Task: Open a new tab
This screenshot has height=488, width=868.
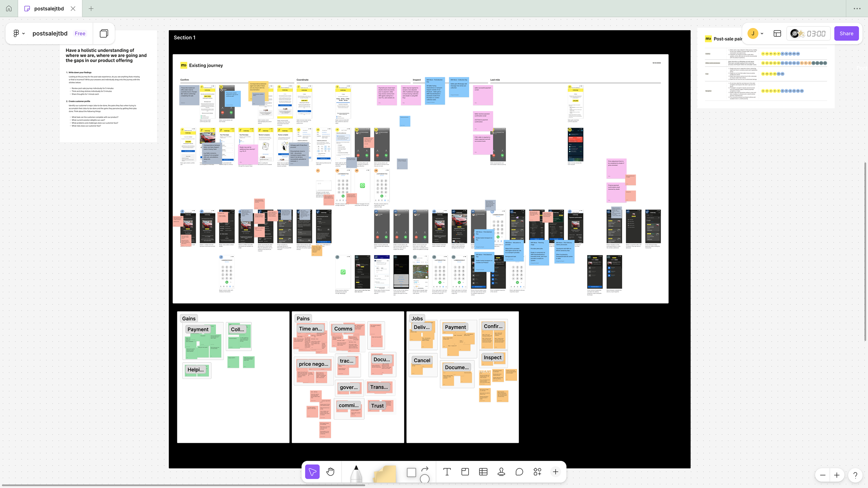Action: pos(91,8)
